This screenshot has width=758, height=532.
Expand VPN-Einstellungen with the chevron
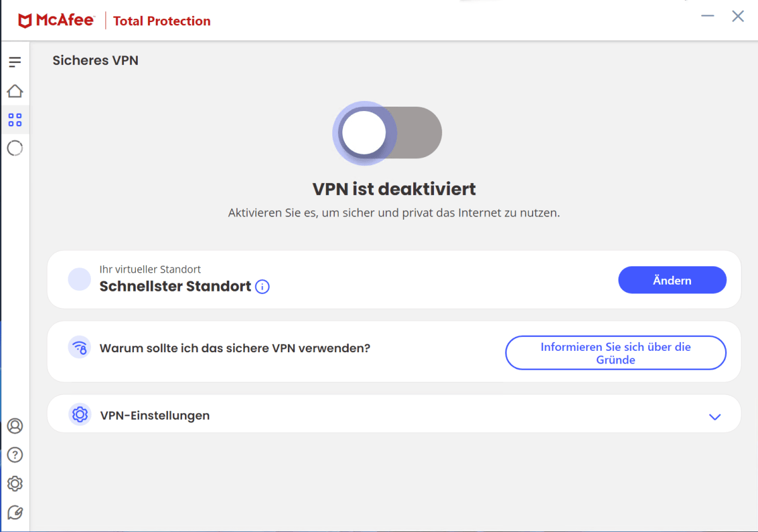pyautogui.click(x=715, y=417)
